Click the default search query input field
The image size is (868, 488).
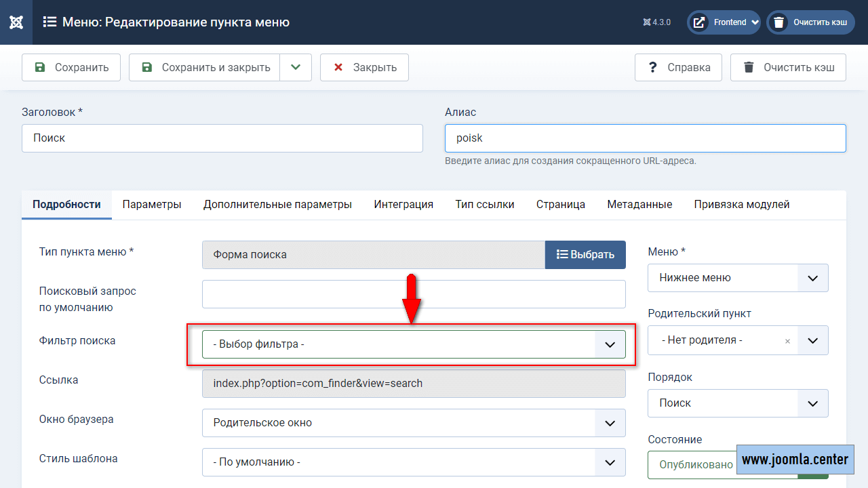point(414,294)
